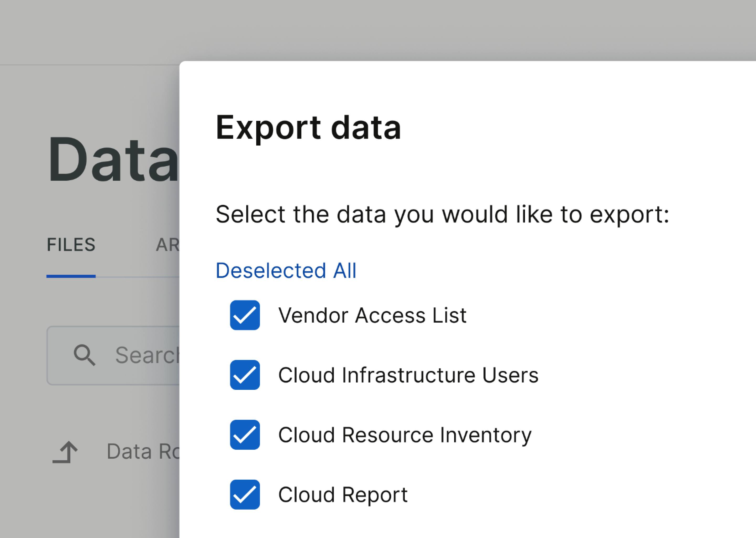The height and width of the screenshot is (538, 756).
Task: Deselect the Cloud Resource Inventory checkbox
Action: [245, 435]
